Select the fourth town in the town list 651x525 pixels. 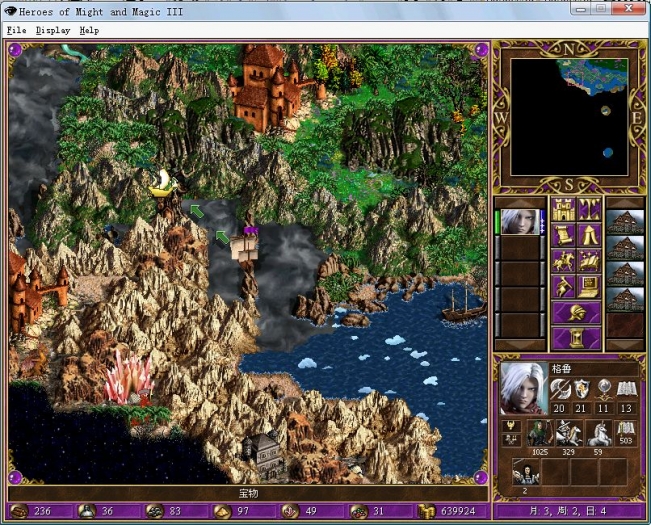[x=625, y=299]
